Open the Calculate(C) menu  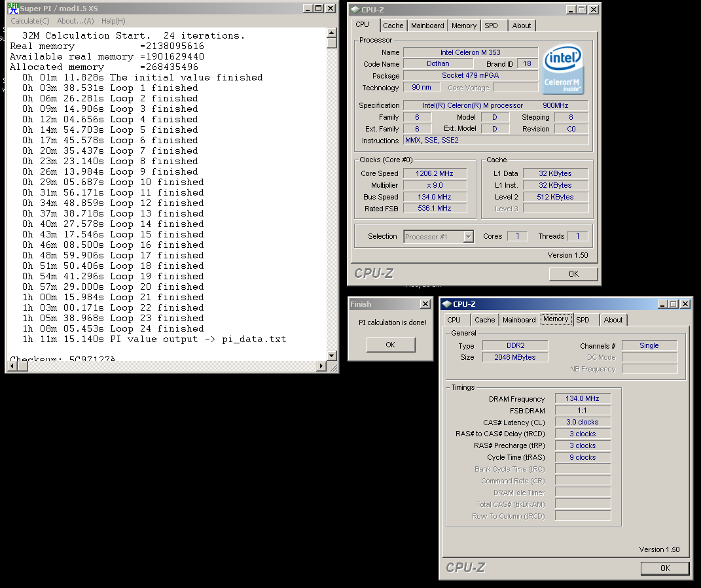tap(30, 21)
